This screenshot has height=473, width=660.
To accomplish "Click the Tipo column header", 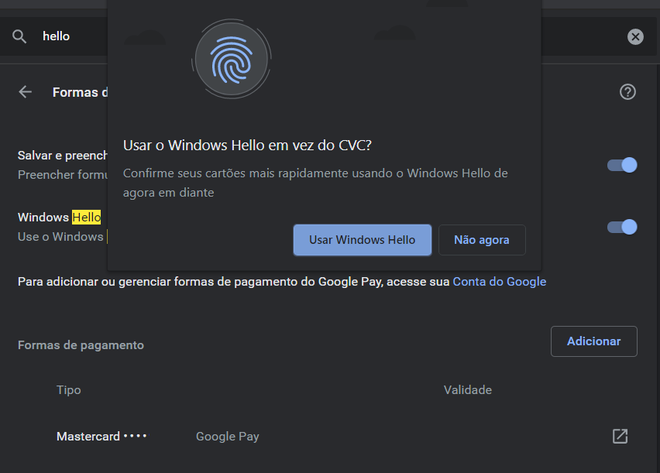I will click(x=69, y=390).
